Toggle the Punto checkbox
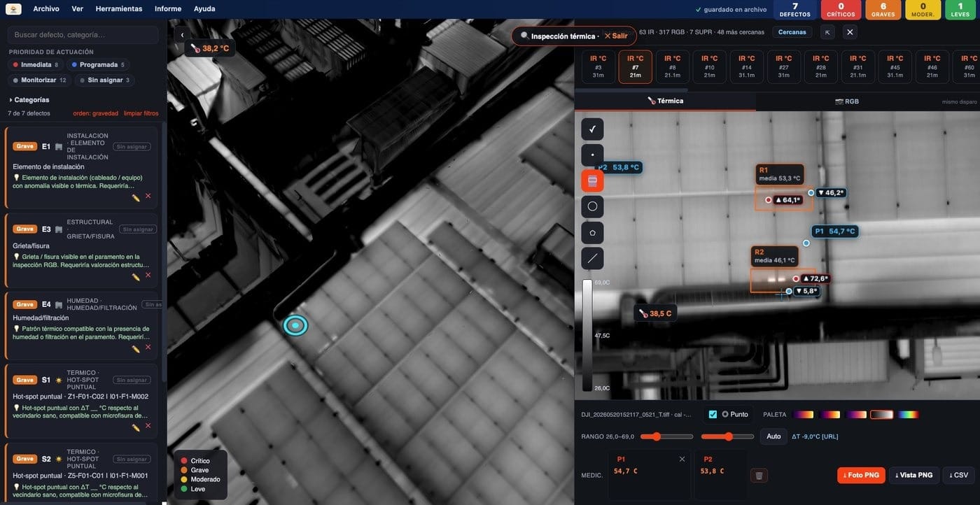980x505 pixels. (713, 414)
